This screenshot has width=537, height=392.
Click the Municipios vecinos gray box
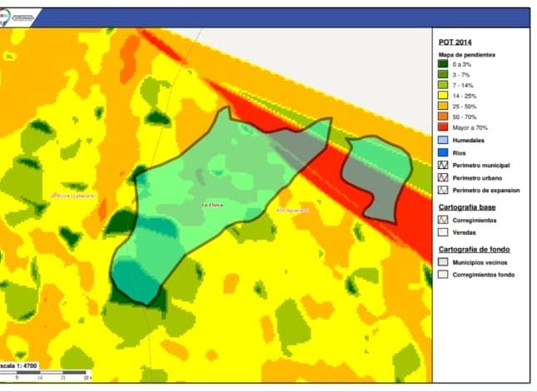coord(443,262)
